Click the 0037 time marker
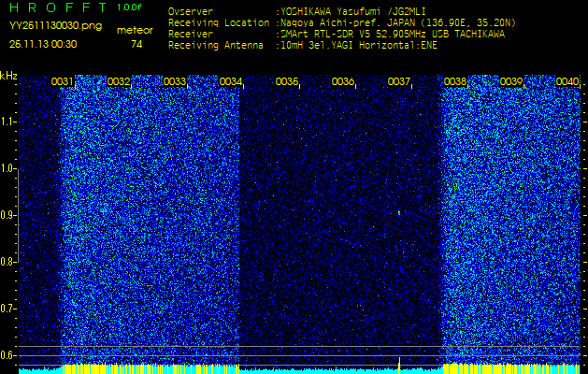The width and height of the screenshot is (588, 374). (398, 81)
